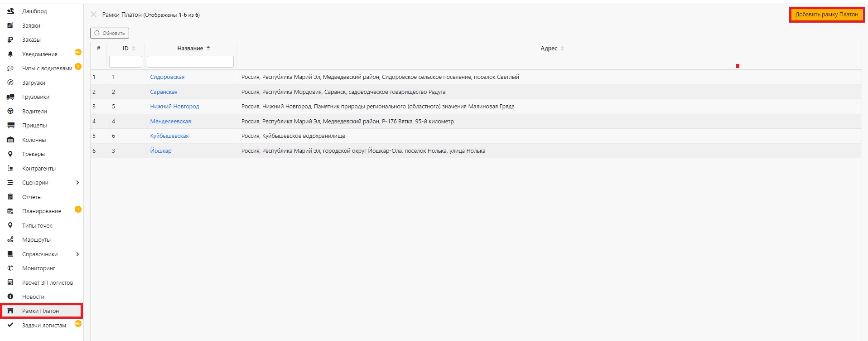The height and width of the screenshot is (341, 868).
Task: Click the info icon for Новости
Action: point(10,297)
